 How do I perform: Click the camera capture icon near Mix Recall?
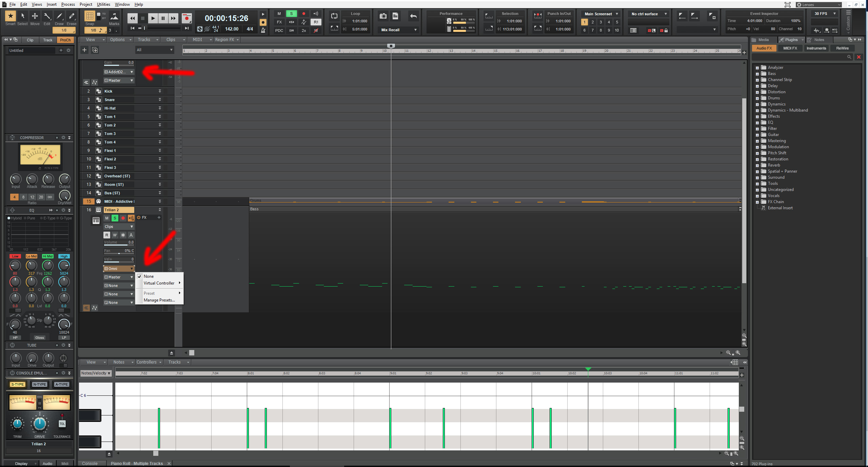coord(382,16)
